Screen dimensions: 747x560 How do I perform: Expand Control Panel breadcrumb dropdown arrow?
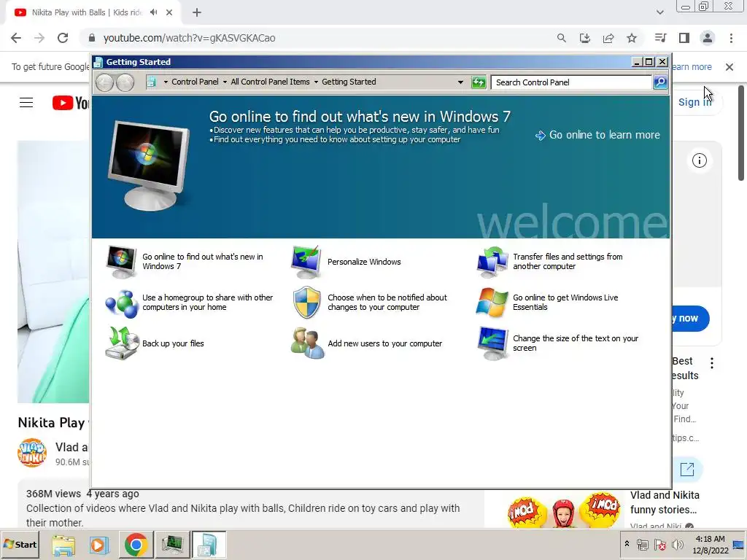(225, 82)
